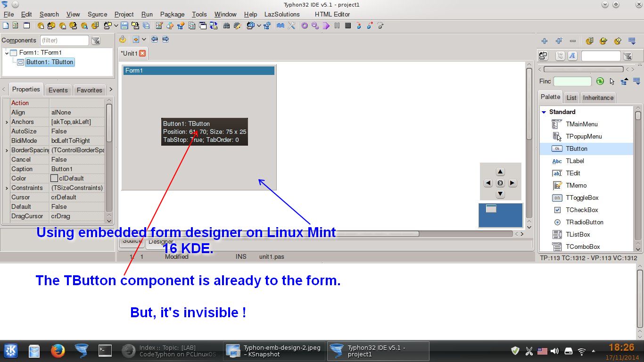The height and width of the screenshot is (362, 644).
Task: Click the blue italic A font icon
Action: pyautogui.click(x=572, y=56)
